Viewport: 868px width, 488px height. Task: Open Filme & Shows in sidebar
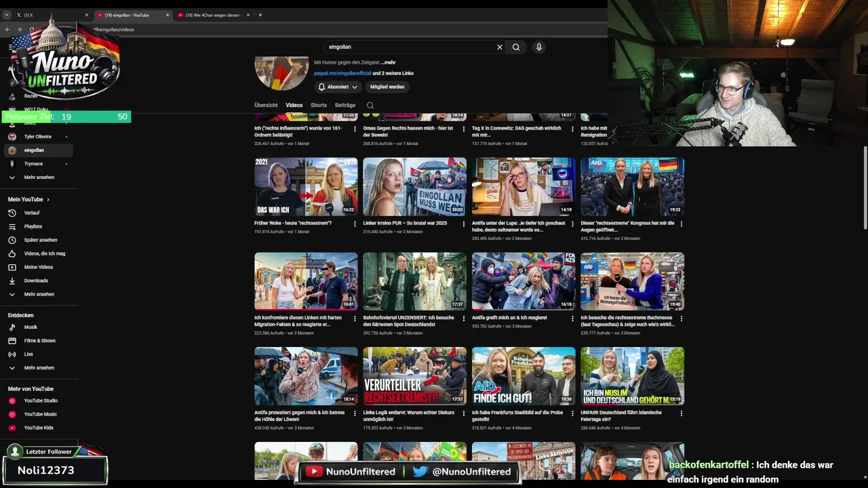[39, 341]
